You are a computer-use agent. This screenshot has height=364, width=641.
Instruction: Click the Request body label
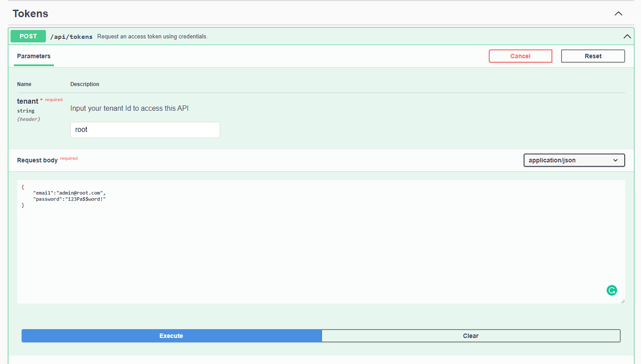pyautogui.click(x=37, y=161)
